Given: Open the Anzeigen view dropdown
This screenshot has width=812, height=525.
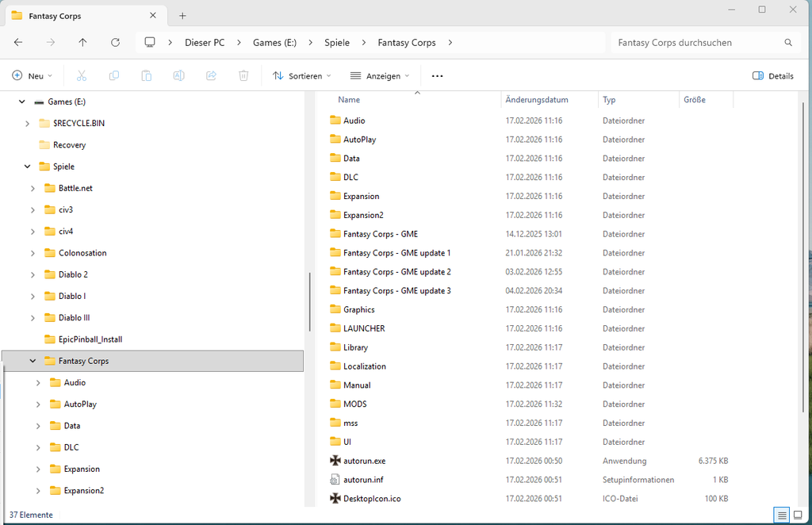Looking at the screenshot, I should 380,75.
